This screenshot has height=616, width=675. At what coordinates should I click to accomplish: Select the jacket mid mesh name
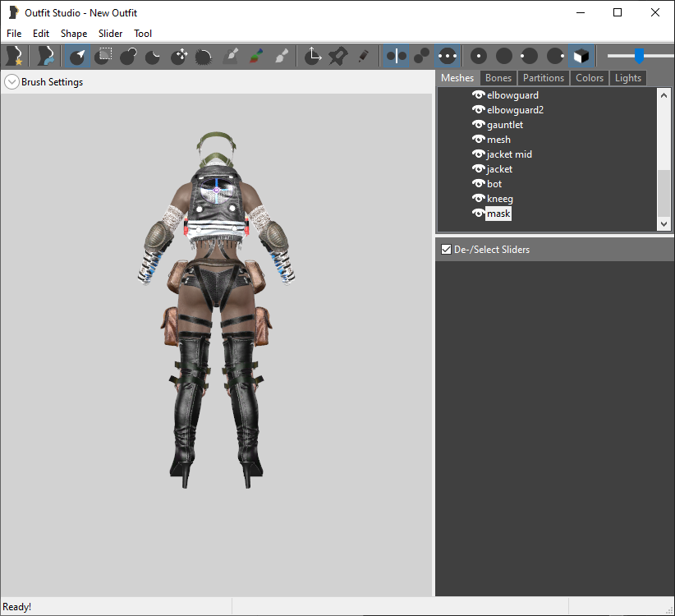[509, 154]
